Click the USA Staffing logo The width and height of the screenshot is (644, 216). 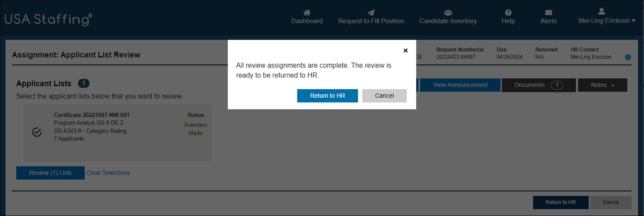[x=48, y=19]
